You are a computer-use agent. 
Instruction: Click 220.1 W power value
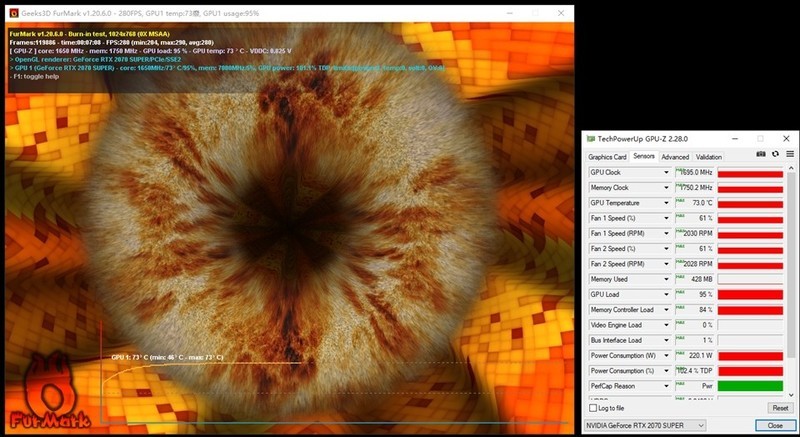click(x=695, y=356)
